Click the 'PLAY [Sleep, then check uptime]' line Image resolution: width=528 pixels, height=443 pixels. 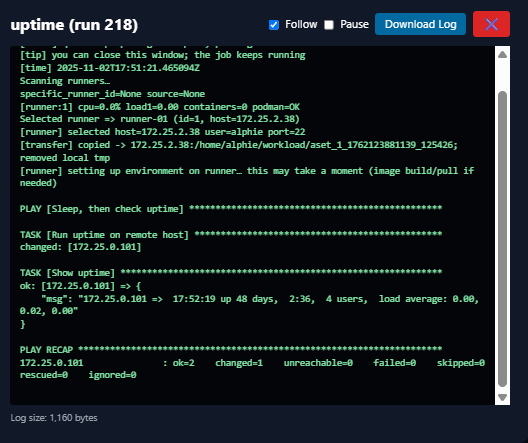pyautogui.click(x=231, y=209)
